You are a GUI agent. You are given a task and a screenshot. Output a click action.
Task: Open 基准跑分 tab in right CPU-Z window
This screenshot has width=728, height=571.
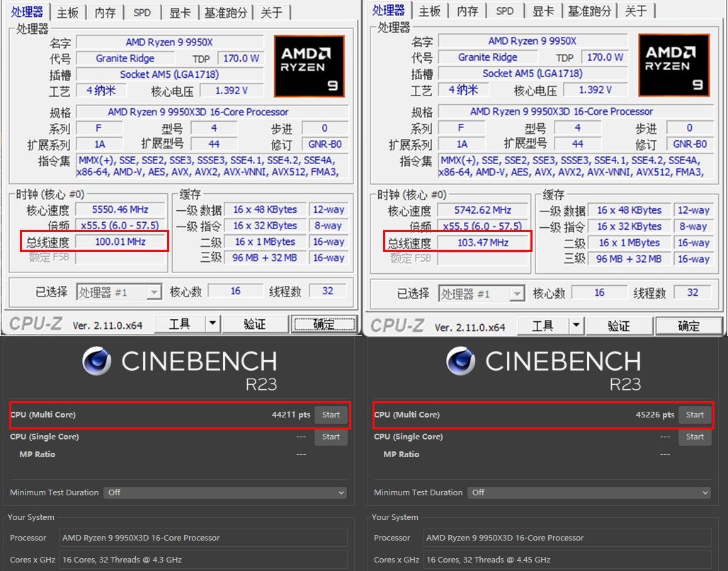[590, 11]
